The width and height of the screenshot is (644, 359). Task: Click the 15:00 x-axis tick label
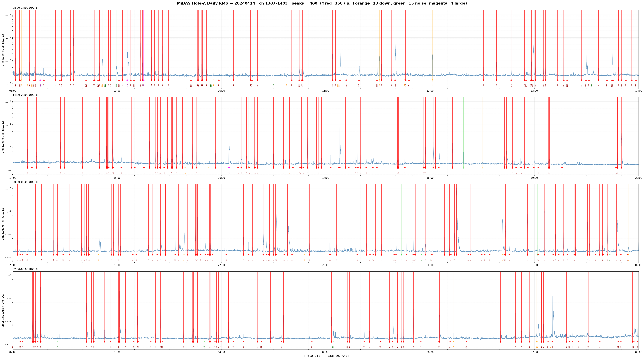click(x=117, y=178)
